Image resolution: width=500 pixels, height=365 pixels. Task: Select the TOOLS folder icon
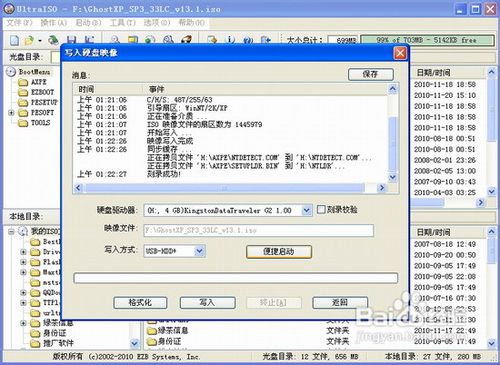[x=23, y=123]
